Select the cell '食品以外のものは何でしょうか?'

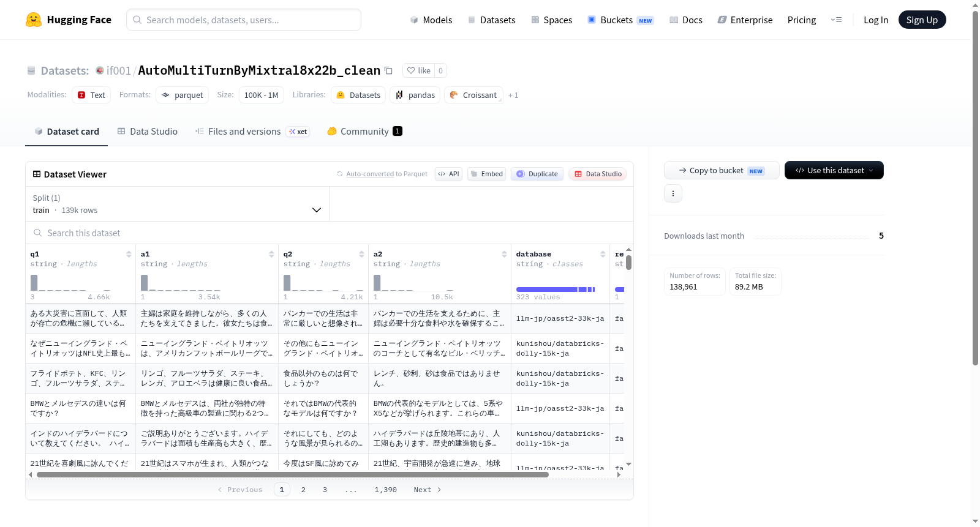pos(323,378)
